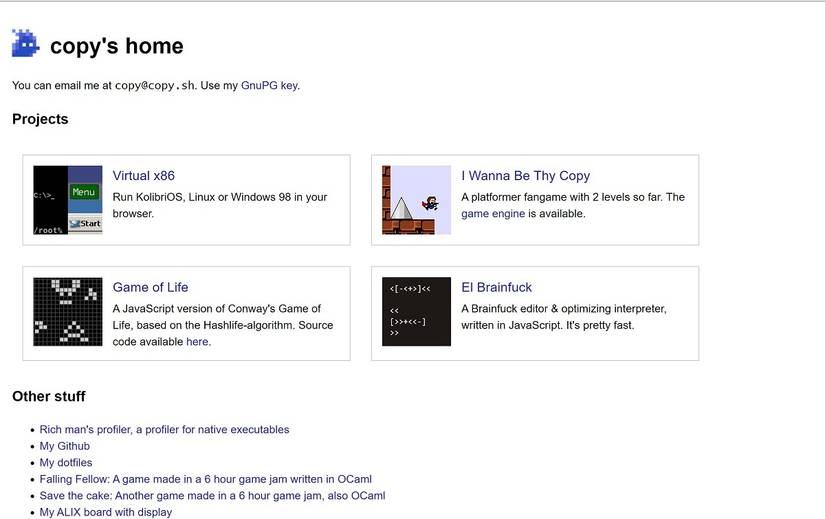This screenshot has width=825, height=519.
Task: Open the Falling Fellow game link
Action: 206,479
